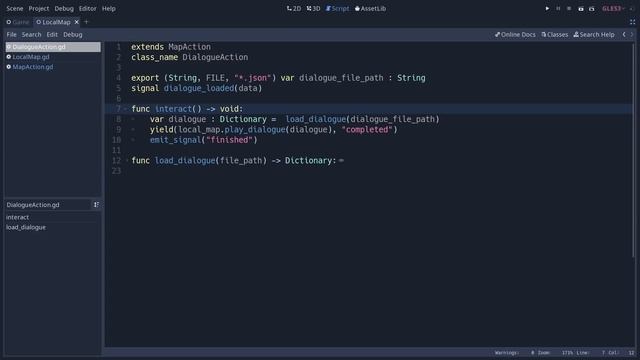Switch to the 3D workspace
Image resolution: width=640 pixels, height=360 pixels.
313,9
